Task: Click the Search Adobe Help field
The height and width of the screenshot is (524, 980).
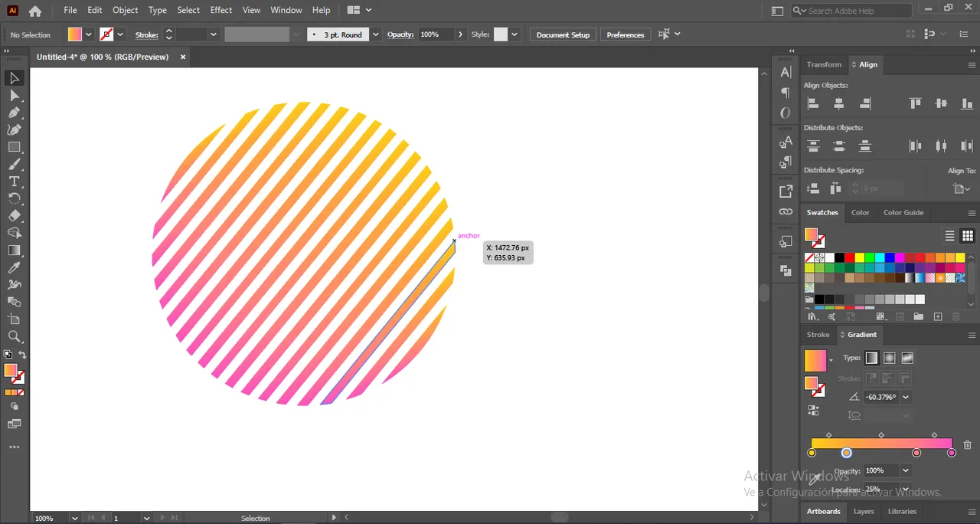Action: (851, 10)
